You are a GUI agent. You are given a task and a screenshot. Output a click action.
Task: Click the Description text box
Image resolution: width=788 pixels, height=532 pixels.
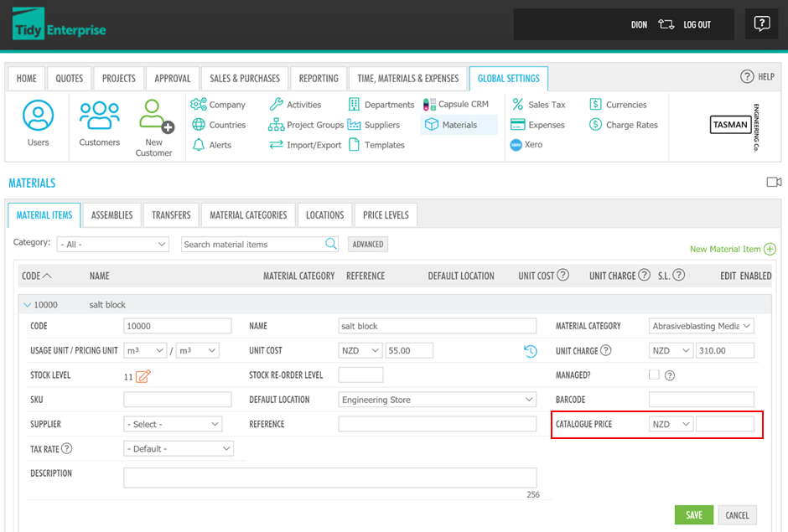click(x=330, y=478)
